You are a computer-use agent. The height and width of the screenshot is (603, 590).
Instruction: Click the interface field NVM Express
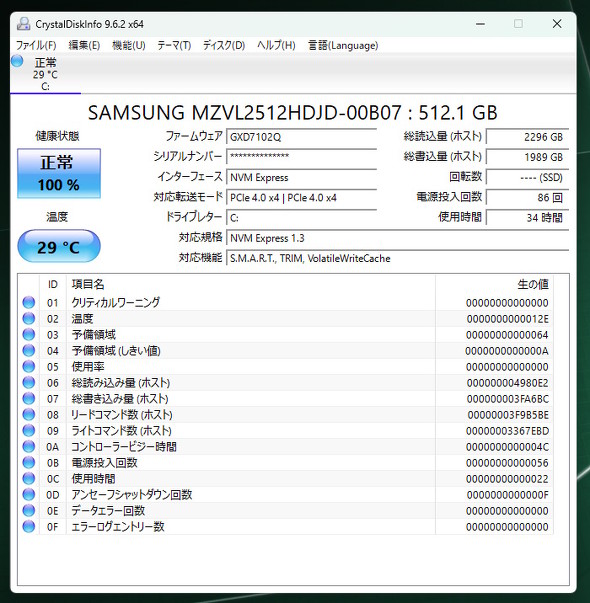coord(302,177)
